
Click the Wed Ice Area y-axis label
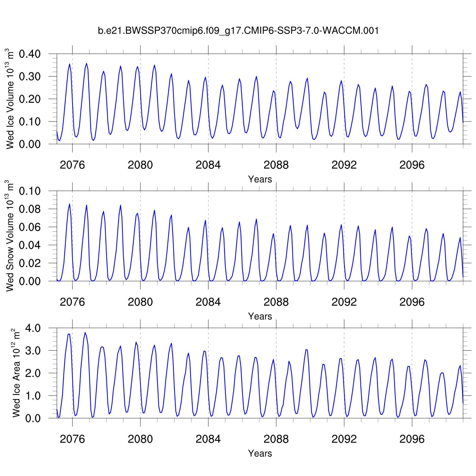pos(16,373)
